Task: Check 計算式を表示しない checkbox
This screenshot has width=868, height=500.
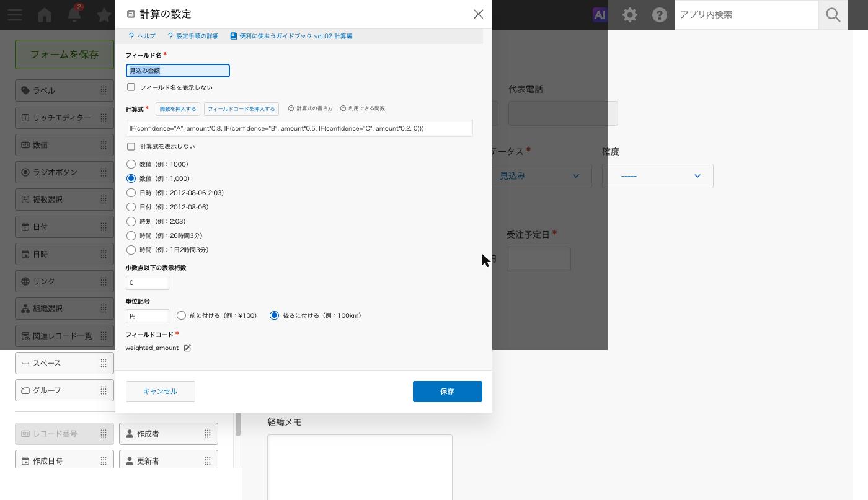Action: coord(131,147)
